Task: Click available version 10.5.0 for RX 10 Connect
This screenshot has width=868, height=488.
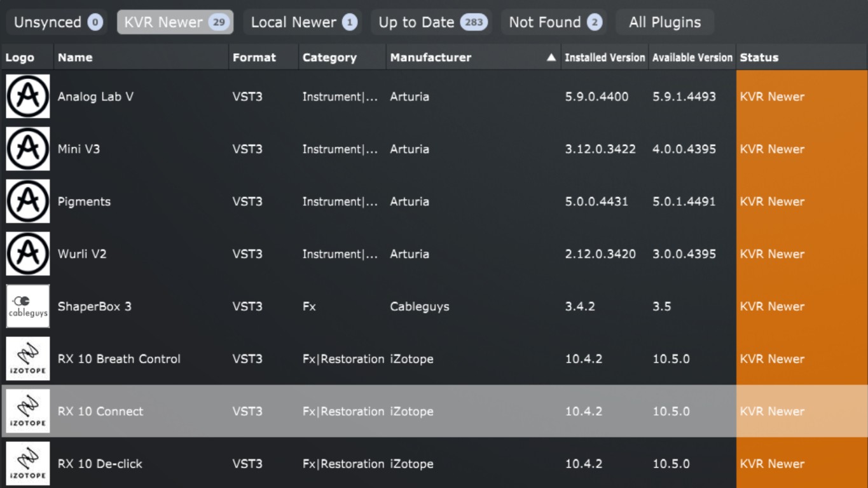Action: 671,411
